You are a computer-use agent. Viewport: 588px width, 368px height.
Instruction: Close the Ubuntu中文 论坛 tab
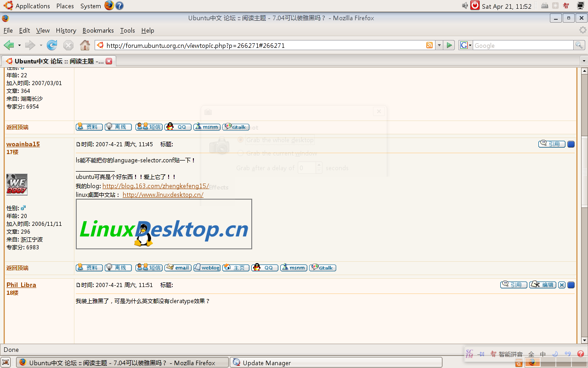click(109, 61)
